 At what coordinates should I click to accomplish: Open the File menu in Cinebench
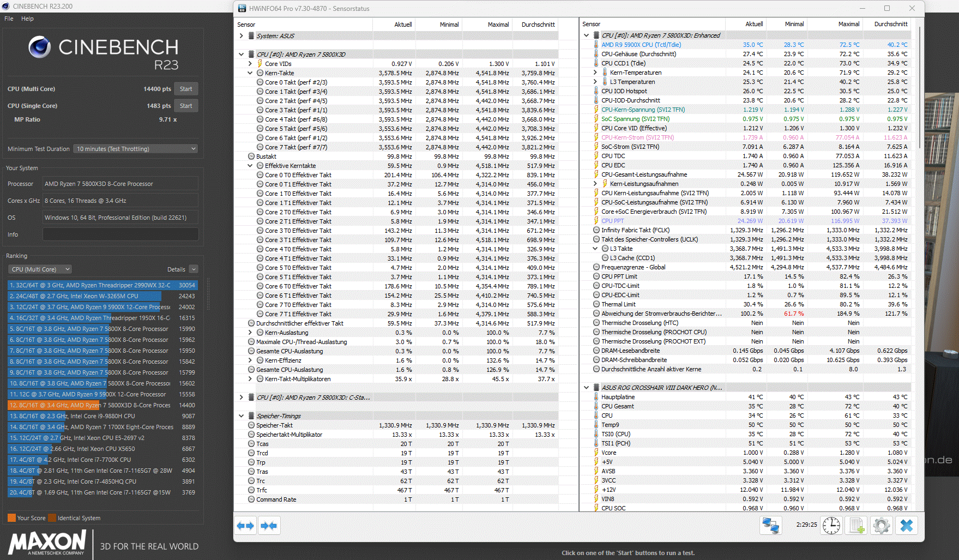tap(9, 19)
